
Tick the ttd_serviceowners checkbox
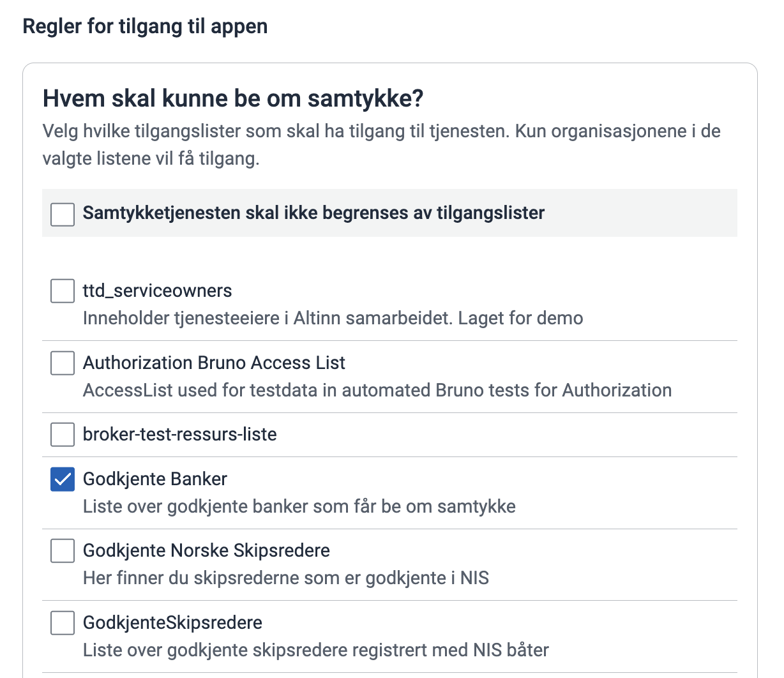pos(63,291)
